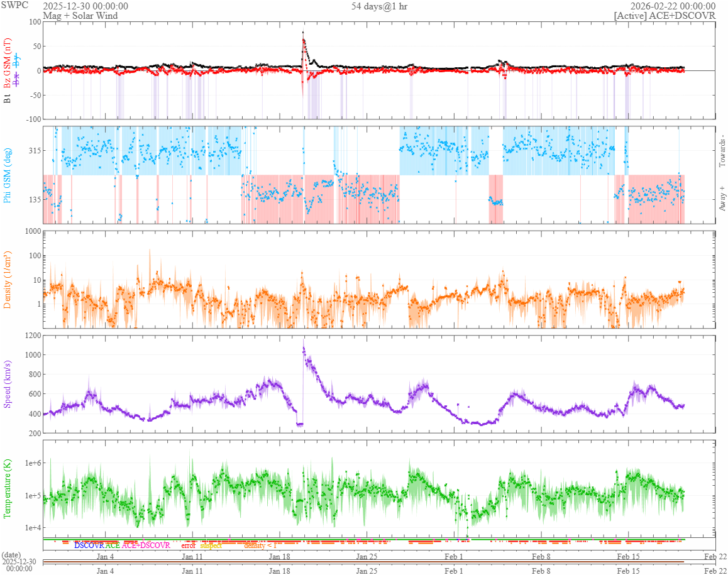Click the yellow 'suspect' legend entry
Viewport: 728px width, 575px height.
[211, 545]
